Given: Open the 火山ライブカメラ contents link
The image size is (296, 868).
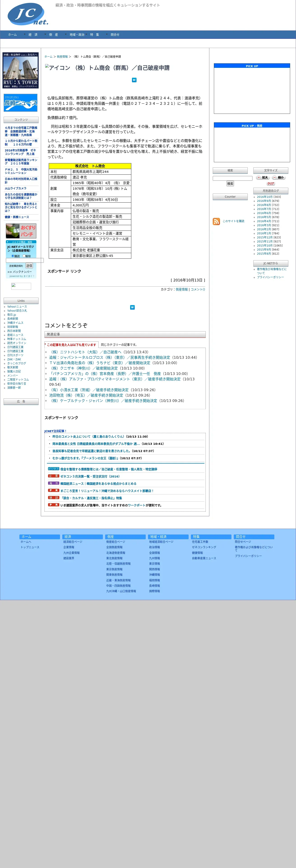Looking at the screenshot, I should (x=16, y=188).
